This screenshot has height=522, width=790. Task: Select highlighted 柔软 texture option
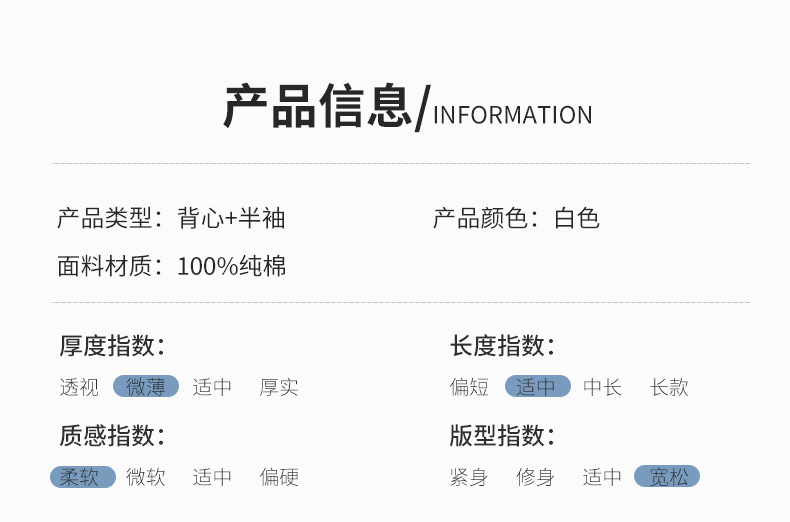[x=82, y=477]
